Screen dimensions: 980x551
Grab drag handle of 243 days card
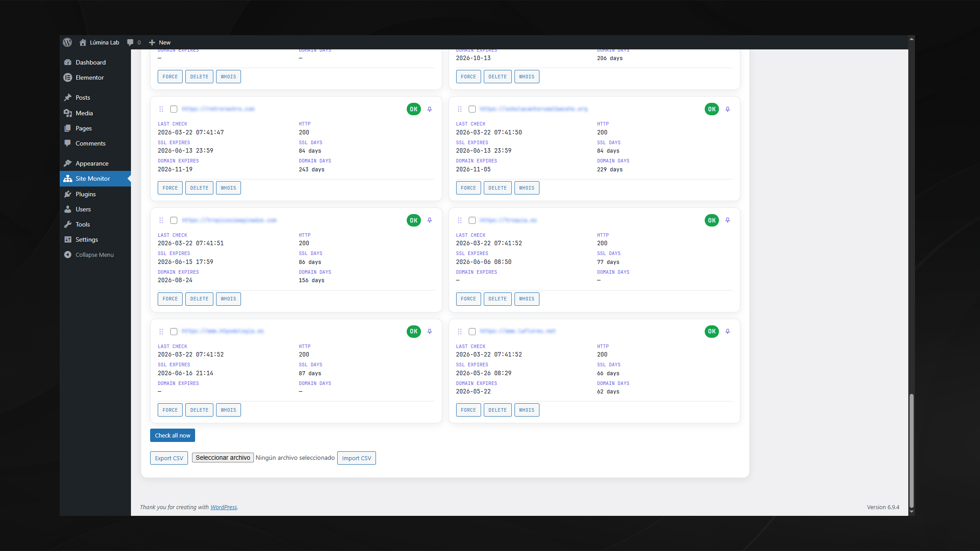[161, 109]
